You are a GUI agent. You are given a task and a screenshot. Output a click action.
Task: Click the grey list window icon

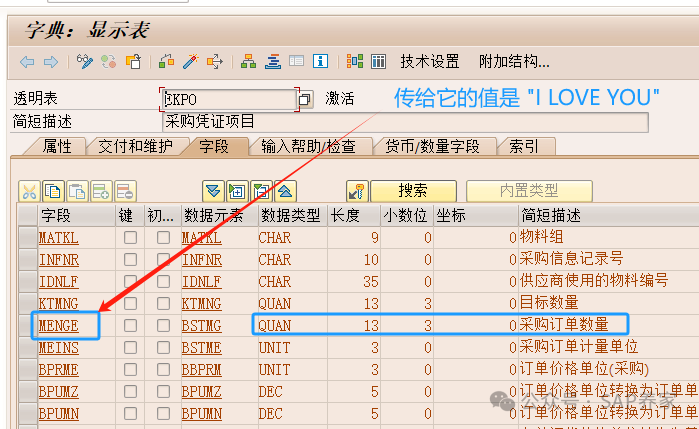tap(296, 61)
